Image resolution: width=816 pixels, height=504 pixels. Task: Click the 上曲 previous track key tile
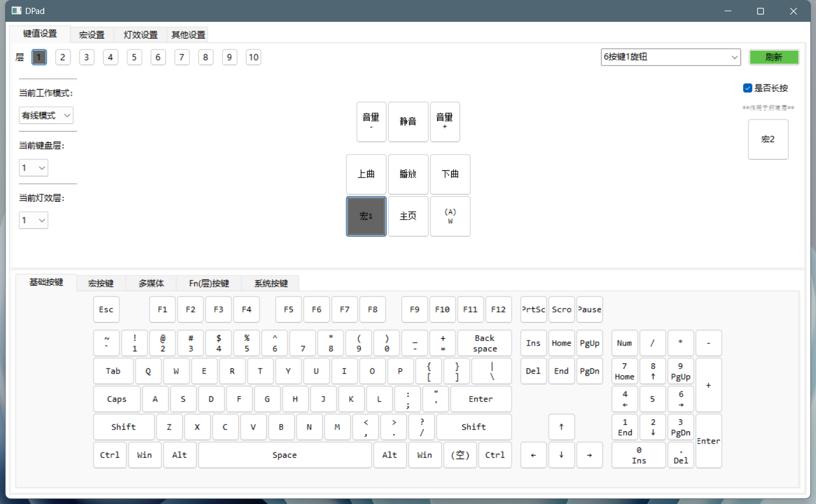pos(366,174)
